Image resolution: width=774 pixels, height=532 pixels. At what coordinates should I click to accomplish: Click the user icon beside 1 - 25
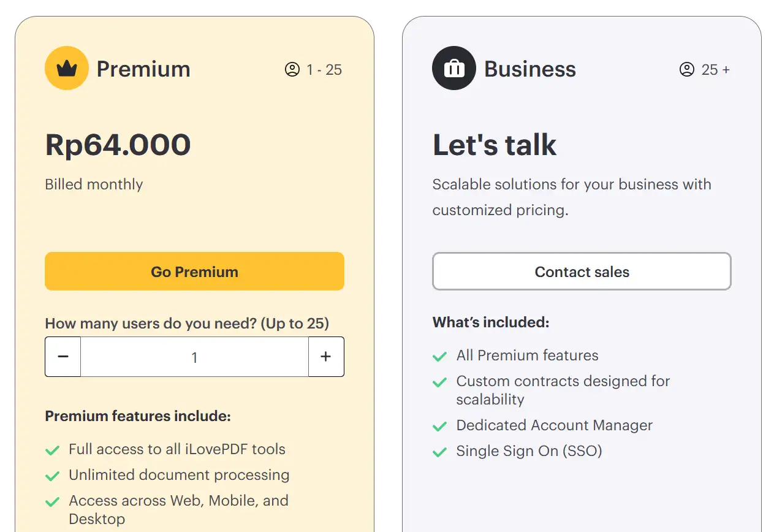pyautogui.click(x=292, y=69)
